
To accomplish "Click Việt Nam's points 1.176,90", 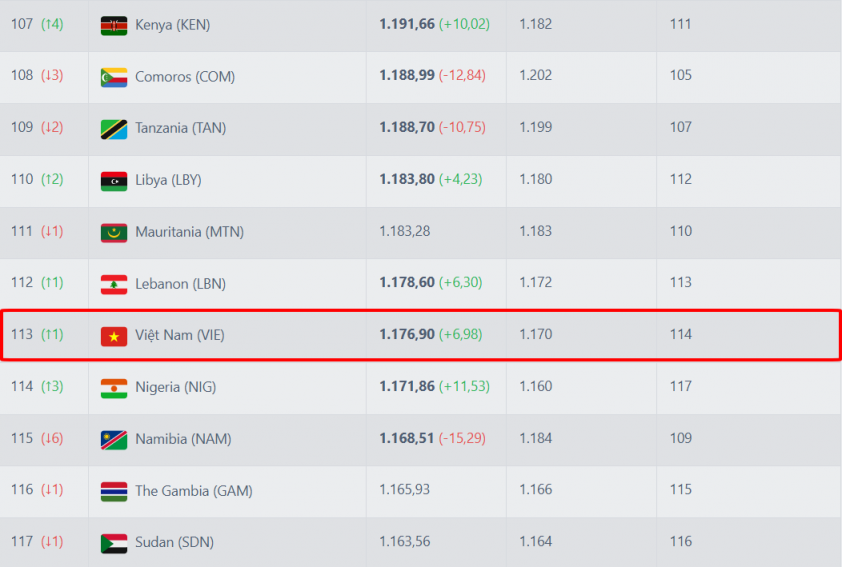I will (407, 335).
